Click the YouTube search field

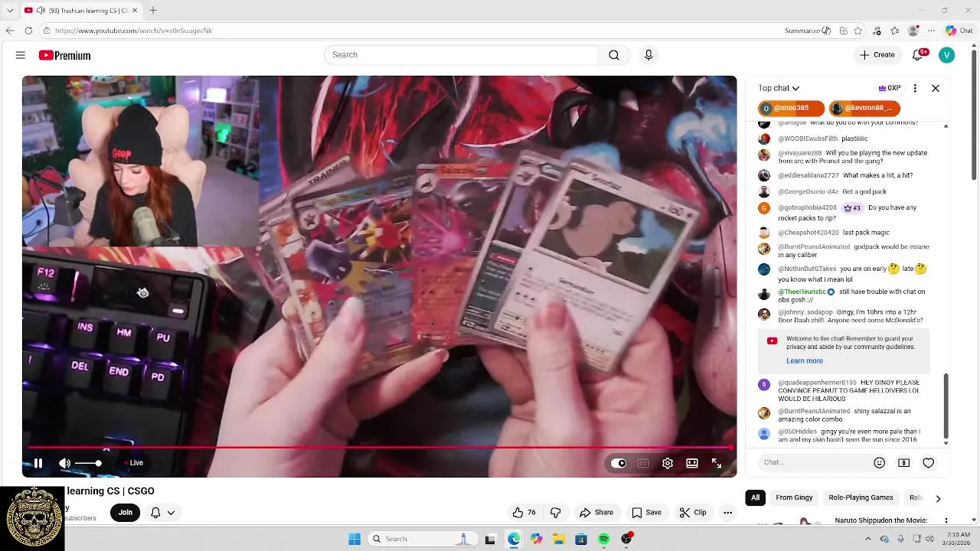(x=461, y=55)
